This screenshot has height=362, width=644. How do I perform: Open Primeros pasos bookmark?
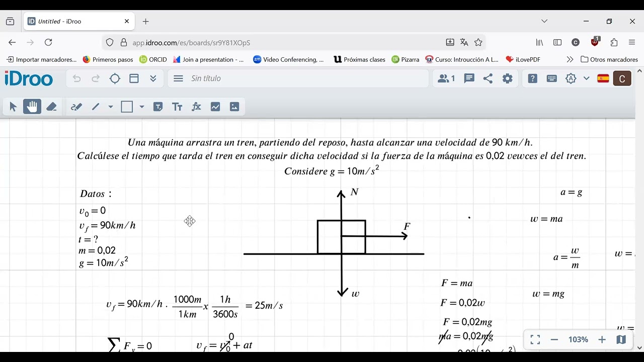(x=108, y=59)
